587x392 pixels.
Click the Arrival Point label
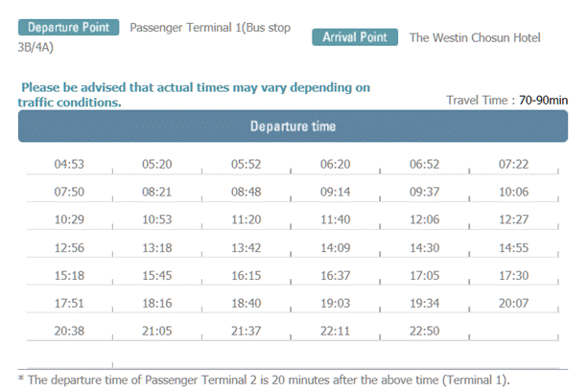click(x=355, y=37)
